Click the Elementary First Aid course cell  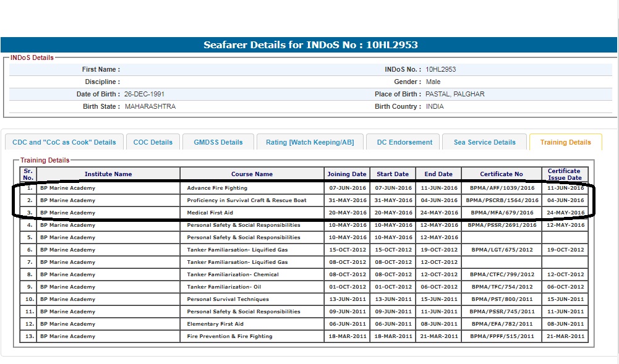[x=215, y=324]
